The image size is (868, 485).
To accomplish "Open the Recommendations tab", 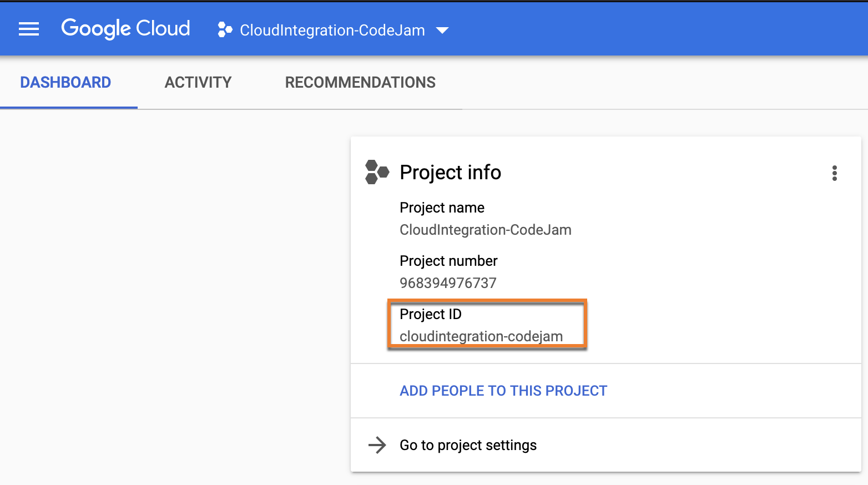I will click(360, 82).
